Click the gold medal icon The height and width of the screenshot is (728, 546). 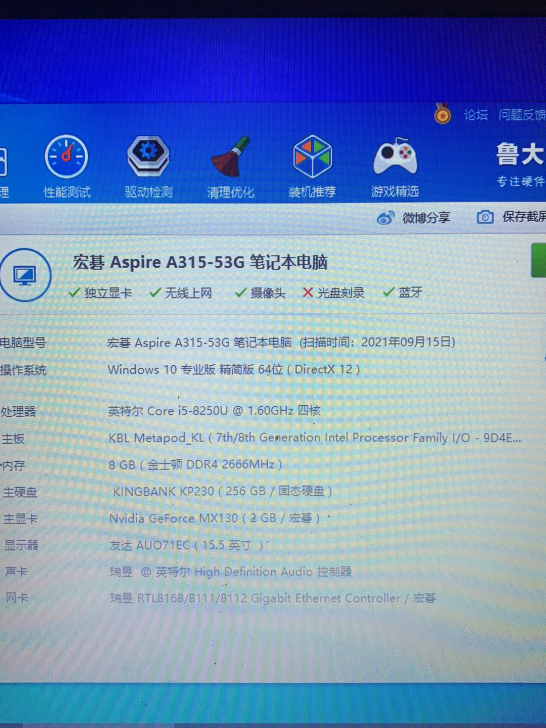pos(442,114)
